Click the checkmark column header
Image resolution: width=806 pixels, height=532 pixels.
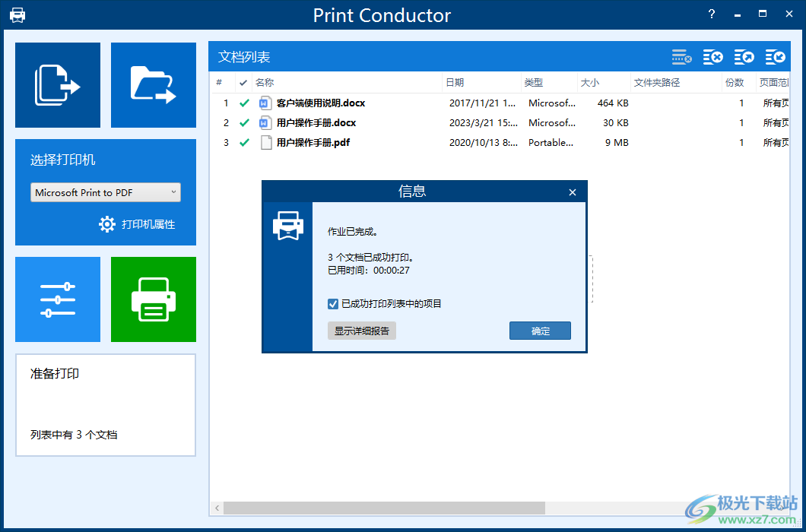[x=243, y=82]
